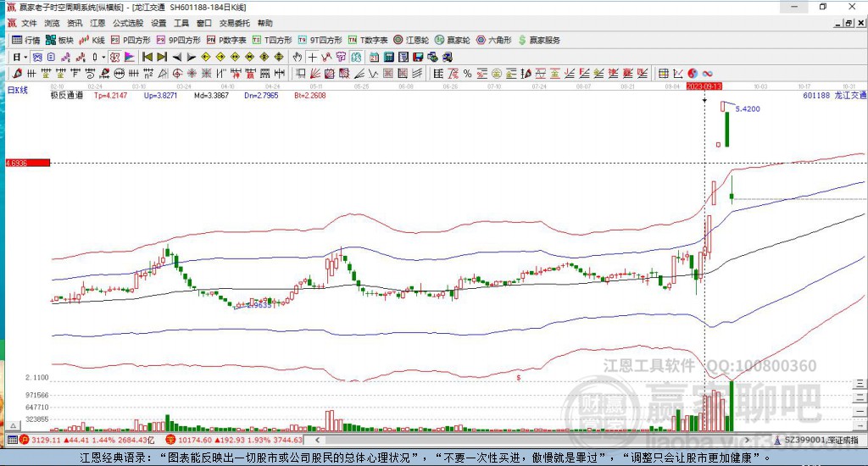Click the 4.6936 red price label

pyautogui.click(x=28, y=163)
